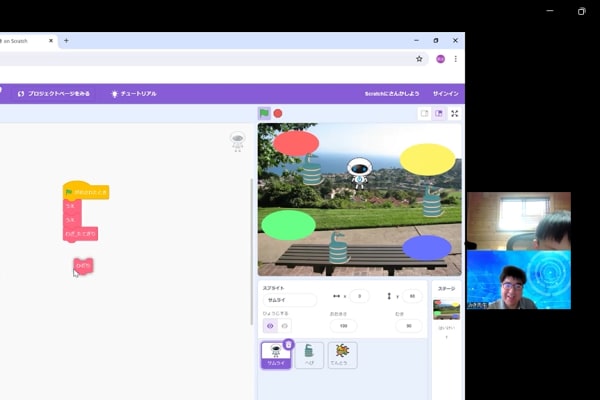Open the チュートリアル tutorials
600x400 pixels.
pos(133,94)
